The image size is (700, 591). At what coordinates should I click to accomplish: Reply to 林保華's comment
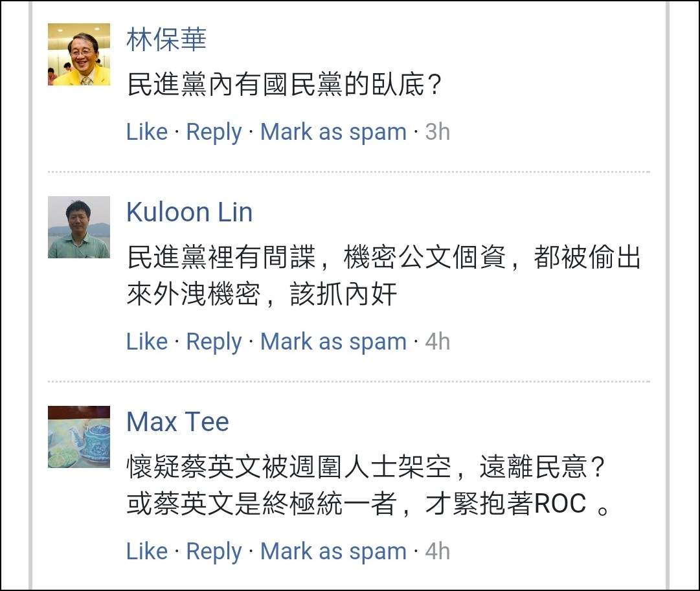[x=214, y=132]
